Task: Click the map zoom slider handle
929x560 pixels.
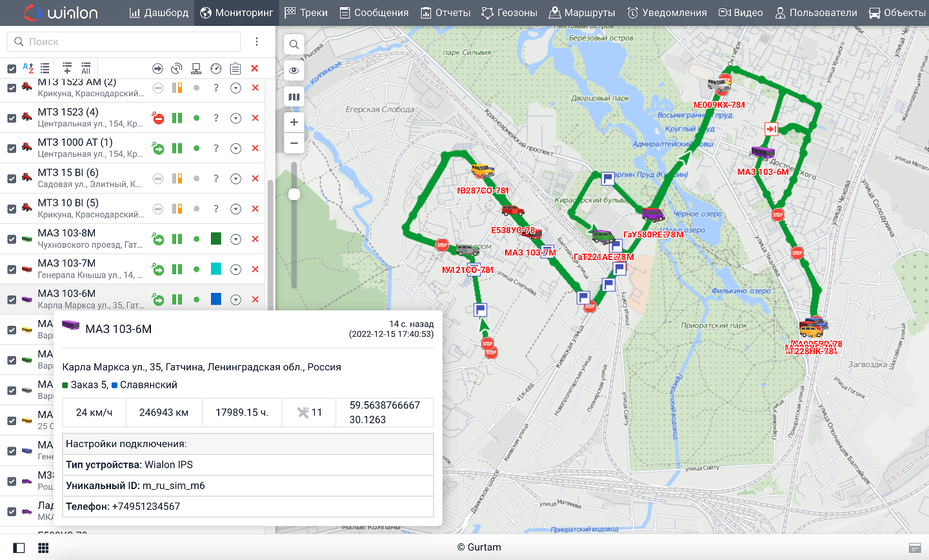Action: tap(294, 194)
